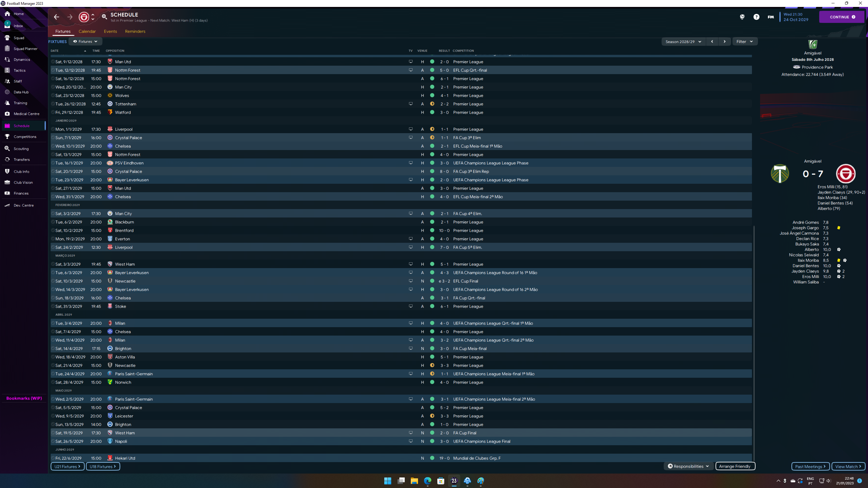Open the Providence Park stadium link
868x488 pixels.
[817, 67]
